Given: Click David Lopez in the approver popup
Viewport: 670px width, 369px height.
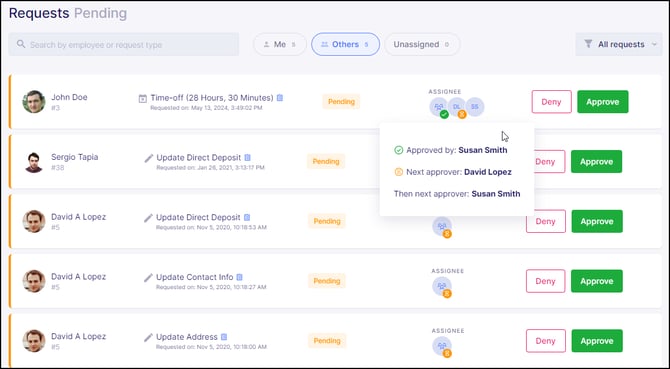Looking at the screenshot, I should 488,172.
